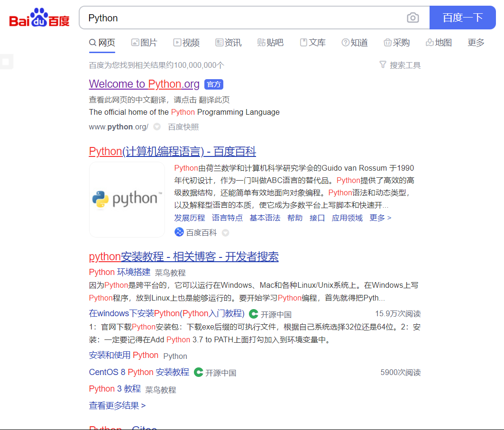Screen dimensions: 504x430
Task: Switch to the 采购 tab
Action: (397, 43)
